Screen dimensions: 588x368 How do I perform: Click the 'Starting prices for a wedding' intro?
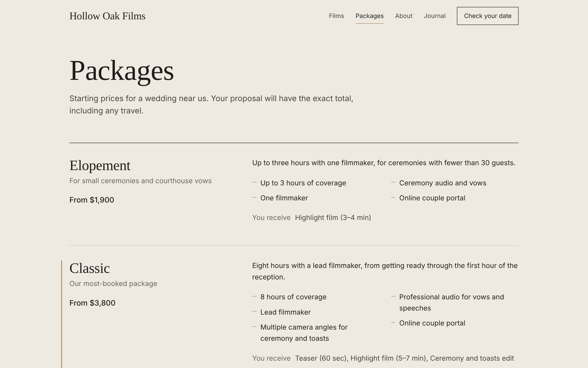pyautogui.click(x=211, y=104)
